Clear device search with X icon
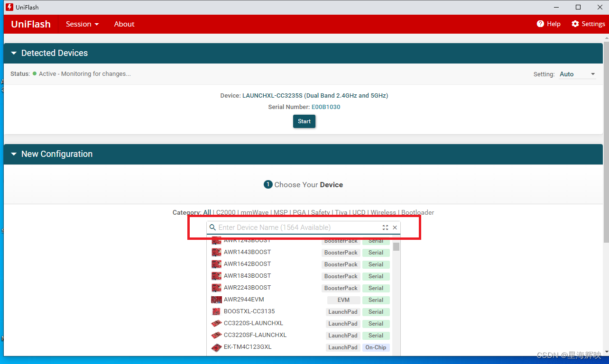This screenshot has width=609, height=364. [x=395, y=227]
